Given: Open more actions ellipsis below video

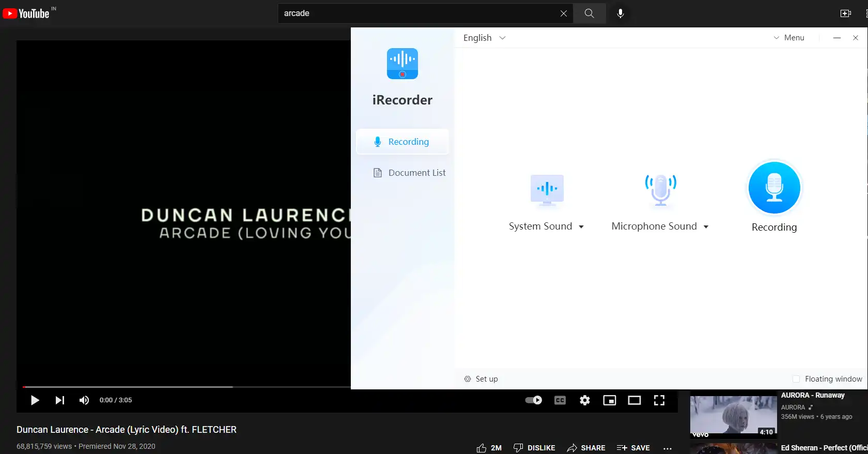Looking at the screenshot, I should tap(668, 448).
